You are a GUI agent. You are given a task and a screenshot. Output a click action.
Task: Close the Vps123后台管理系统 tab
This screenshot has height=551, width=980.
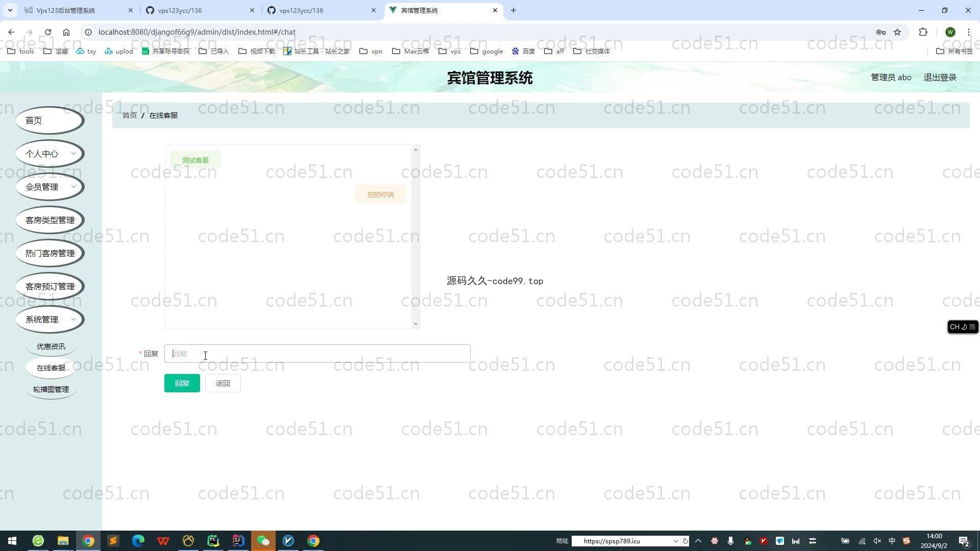click(131, 10)
